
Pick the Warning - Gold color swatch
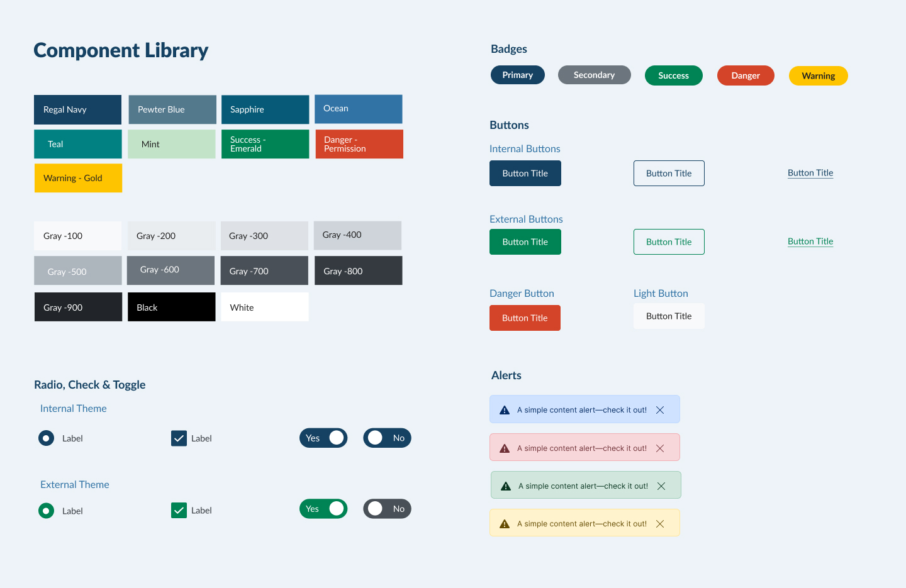pos(78,178)
